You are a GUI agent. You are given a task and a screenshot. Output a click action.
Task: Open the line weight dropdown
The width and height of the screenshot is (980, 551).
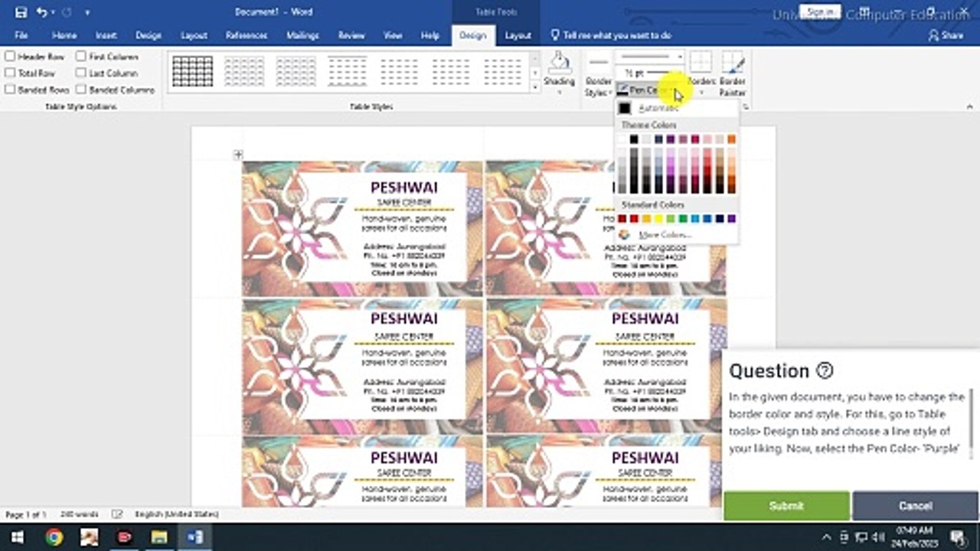point(651,73)
